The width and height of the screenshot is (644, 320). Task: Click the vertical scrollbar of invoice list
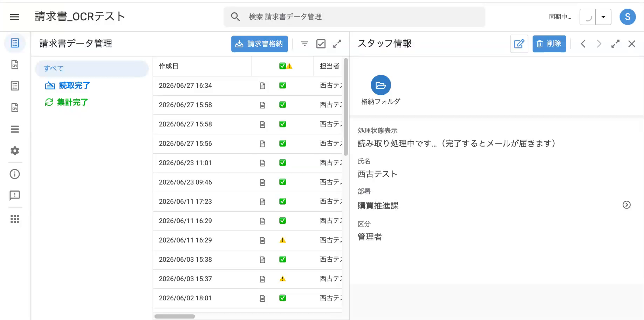(x=346, y=107)
